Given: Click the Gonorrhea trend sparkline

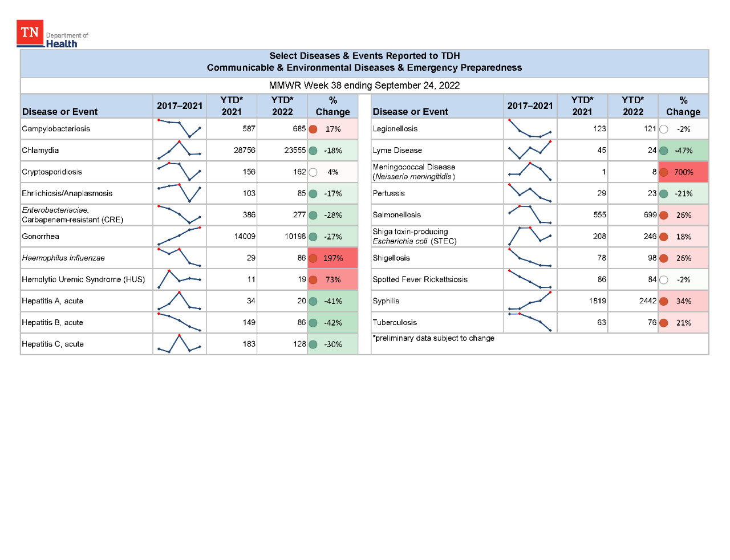Looking at the screenshot, I should [x=179, y=236].
